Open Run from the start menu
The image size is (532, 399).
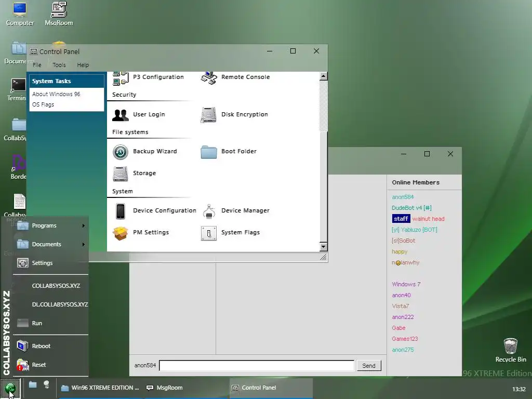[50, 323]
